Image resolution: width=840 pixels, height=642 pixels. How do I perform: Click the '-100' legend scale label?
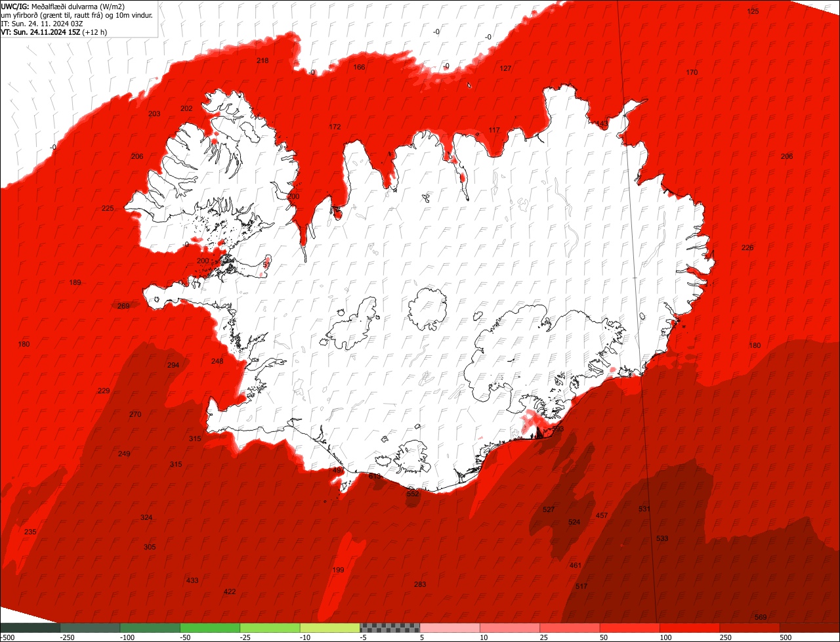pyautogui.click(x=126, y=637)
